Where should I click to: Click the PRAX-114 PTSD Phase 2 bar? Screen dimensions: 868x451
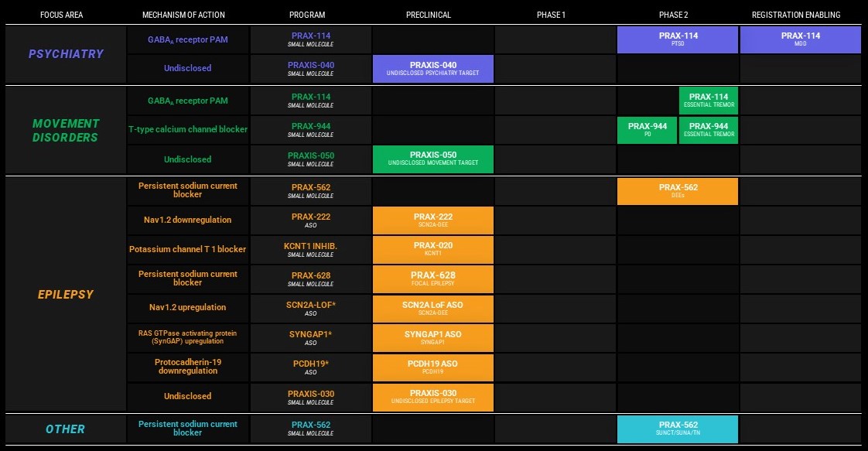[678, 39]
